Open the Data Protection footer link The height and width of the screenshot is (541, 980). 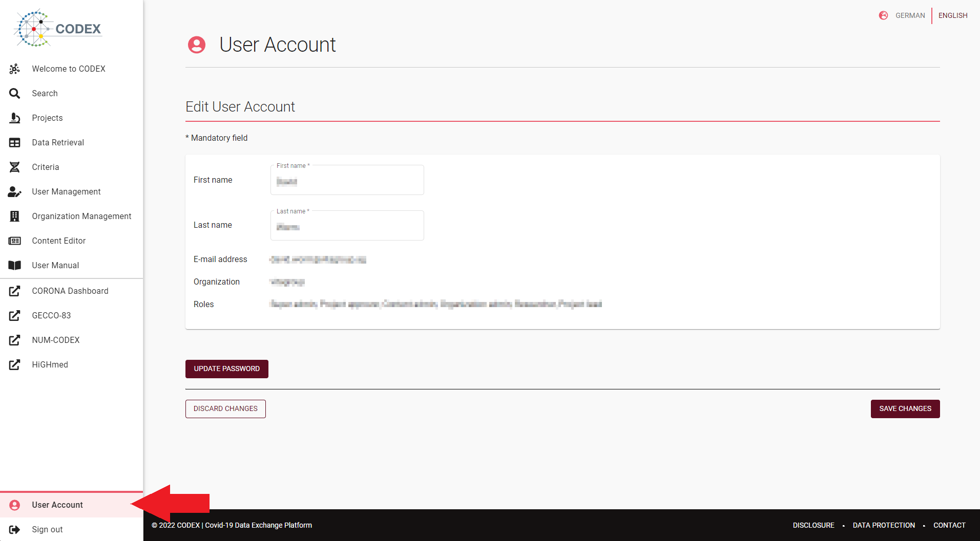pos(884,525)
